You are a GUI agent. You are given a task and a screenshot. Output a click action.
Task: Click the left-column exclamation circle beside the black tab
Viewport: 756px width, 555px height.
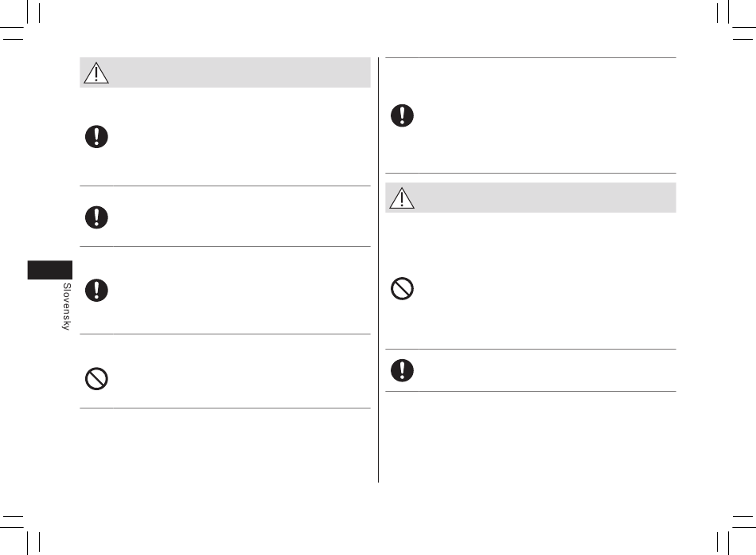96,290
